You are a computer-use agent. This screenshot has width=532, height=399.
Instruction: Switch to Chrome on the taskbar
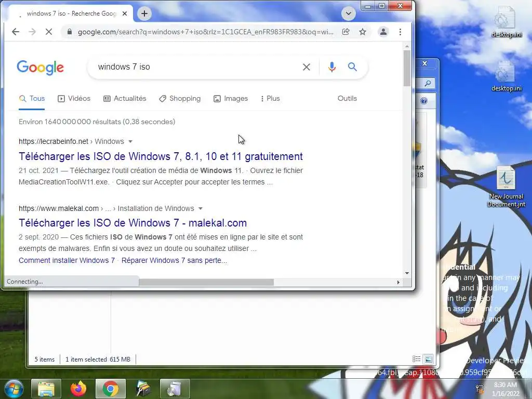[111, 389]
